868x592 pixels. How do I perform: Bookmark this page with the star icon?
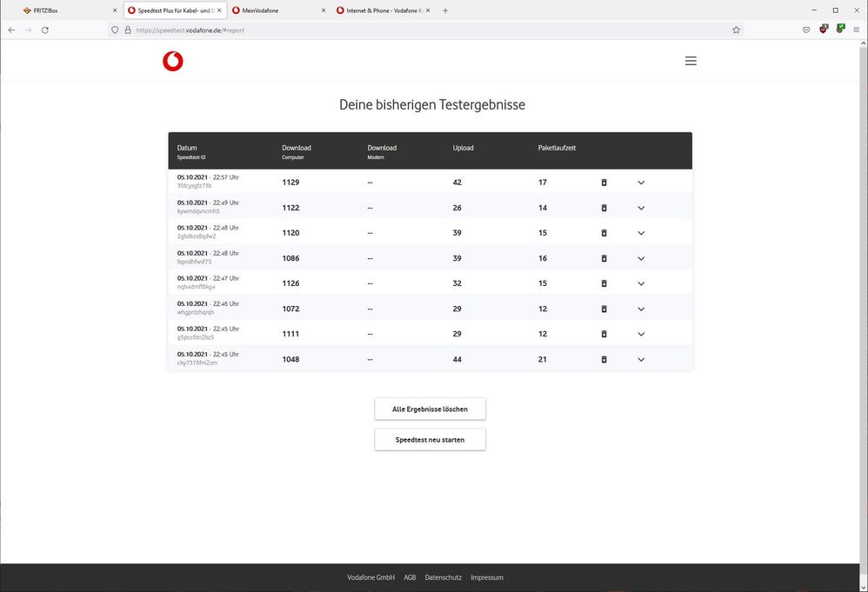[x=737, y=30]
